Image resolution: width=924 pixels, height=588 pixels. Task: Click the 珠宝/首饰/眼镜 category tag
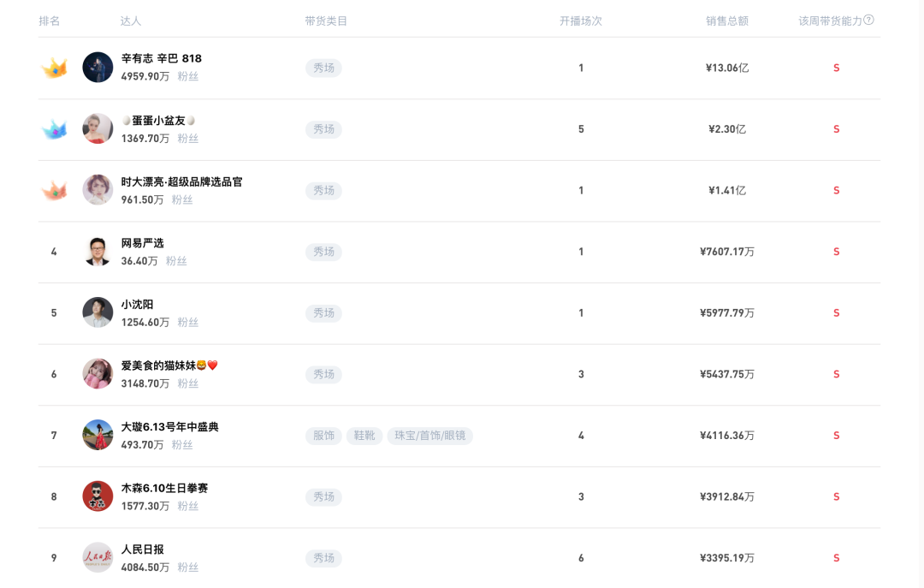(x=429, y=436)
